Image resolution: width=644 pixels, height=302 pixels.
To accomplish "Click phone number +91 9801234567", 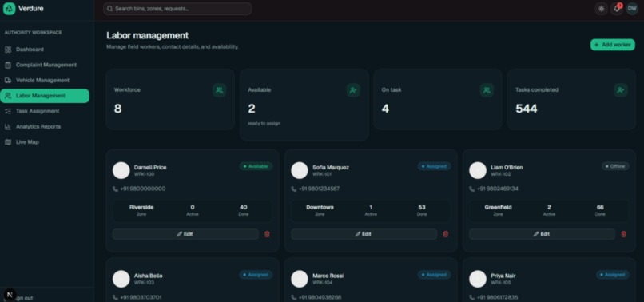I will [319, 189].
